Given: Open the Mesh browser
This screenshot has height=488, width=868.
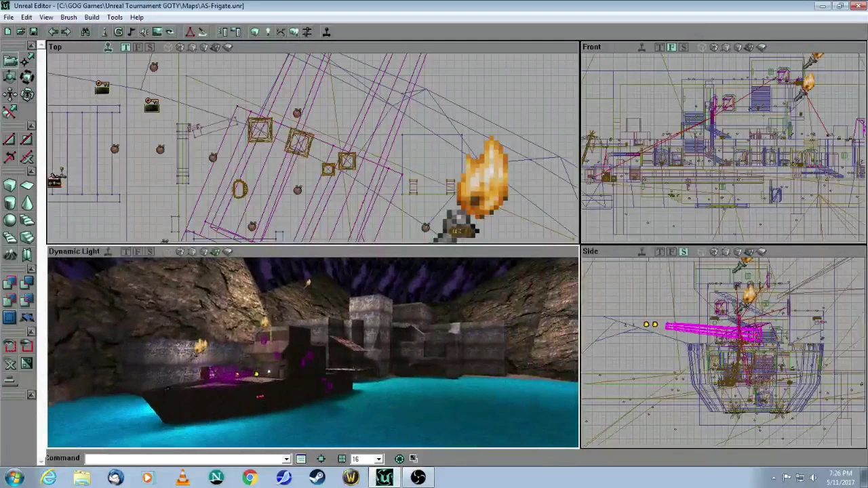Looking at the screenshot, I should coord(170,32).
